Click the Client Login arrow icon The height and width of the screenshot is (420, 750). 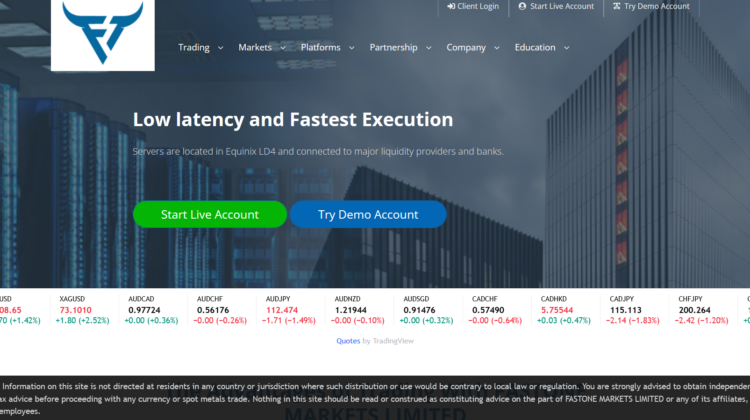449,6
